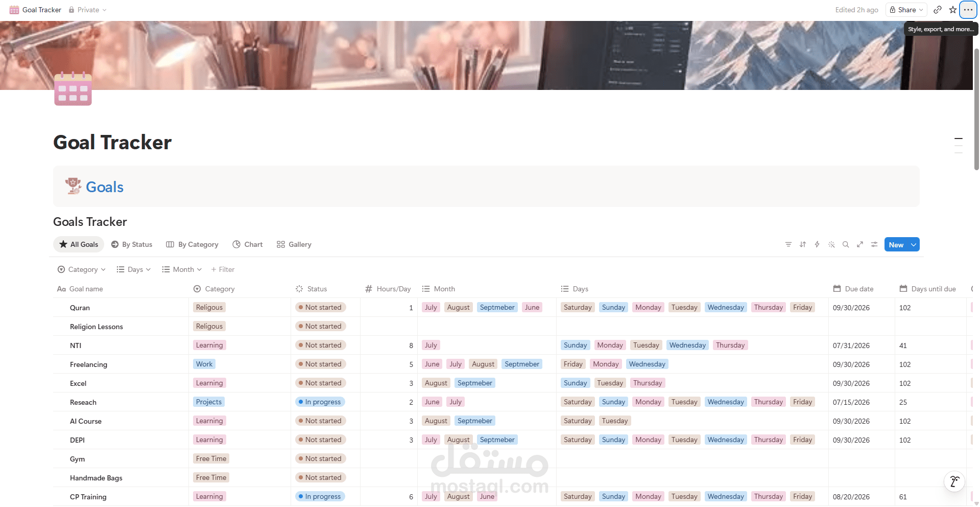The width and height of the screenshot is (980, 507).
Task: Open database full page with expand icon
Action: (x=860, y=244)
